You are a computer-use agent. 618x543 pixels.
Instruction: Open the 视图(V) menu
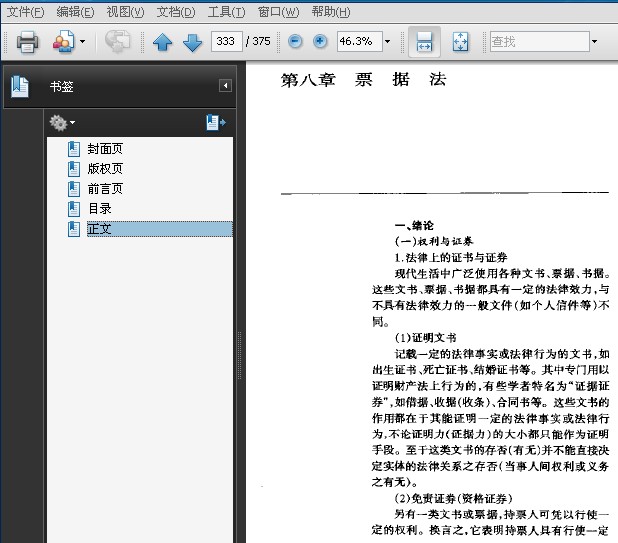pyautogui.click(x=125, y=12)
